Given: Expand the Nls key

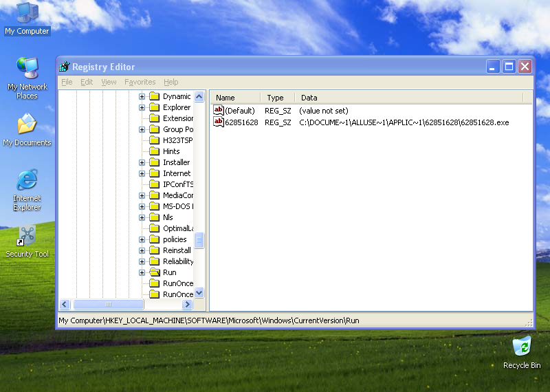Looking at the screenshot, I should click(x=142, y=217).
